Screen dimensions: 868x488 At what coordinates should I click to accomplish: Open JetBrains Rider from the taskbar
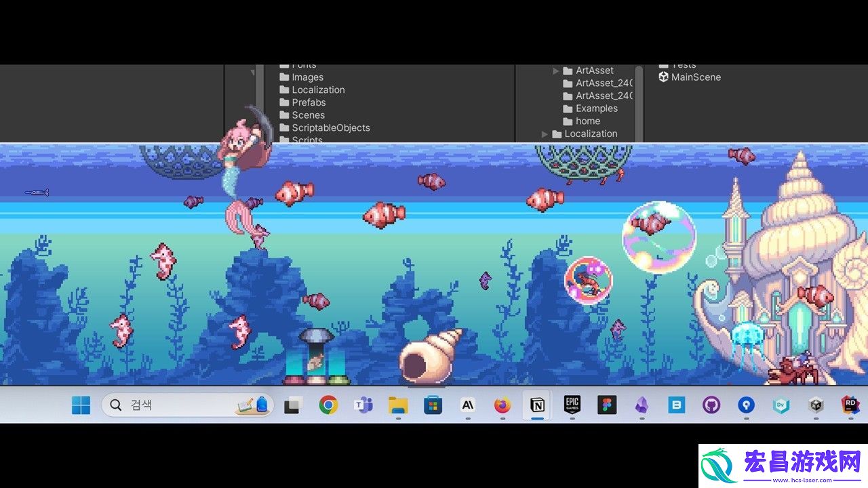[850, 405]
